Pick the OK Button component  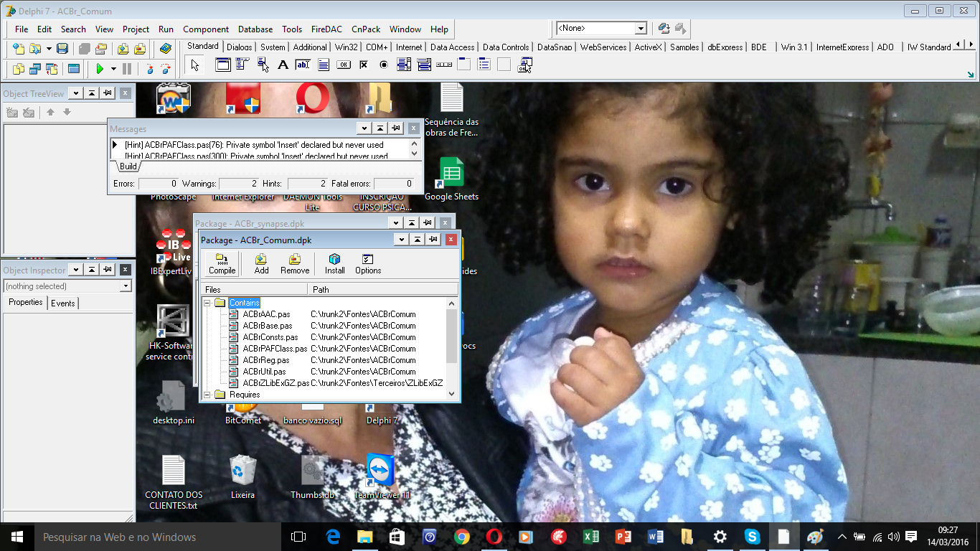[x=344, y=65]
